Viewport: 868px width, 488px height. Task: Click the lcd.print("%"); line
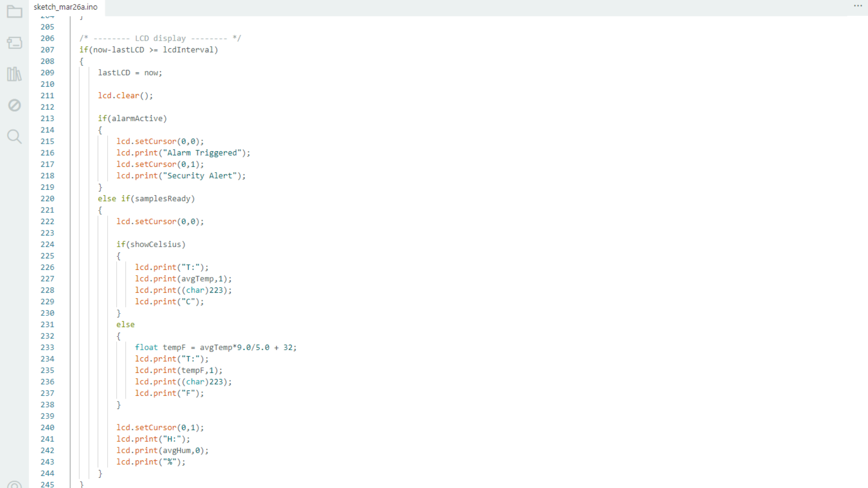151,462
